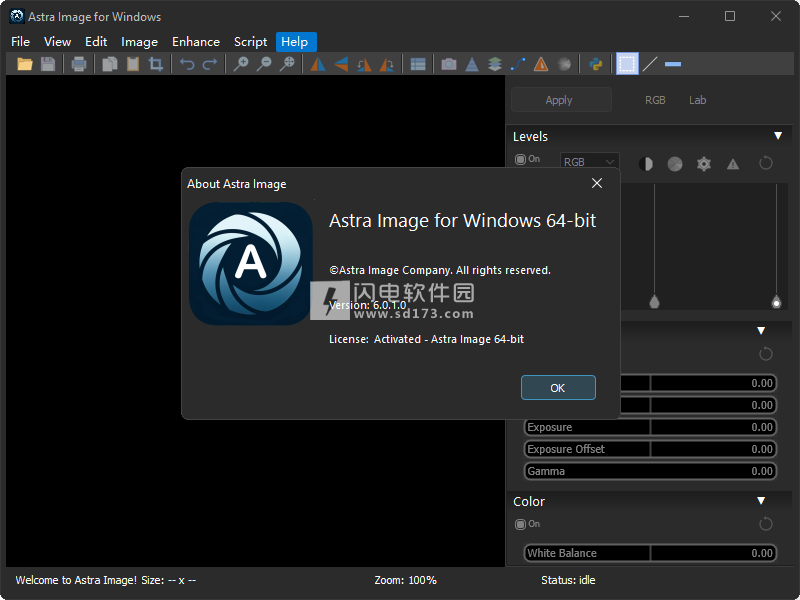Image resolution: width=800 pixels, height=600 pixels.
Task: Click the Save floppy disk icon
Action: [48, 64]
